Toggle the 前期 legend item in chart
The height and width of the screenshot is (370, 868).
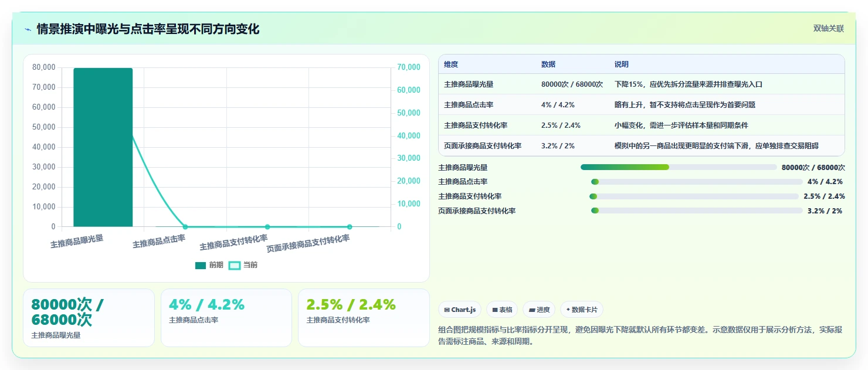tap(209, 265)
